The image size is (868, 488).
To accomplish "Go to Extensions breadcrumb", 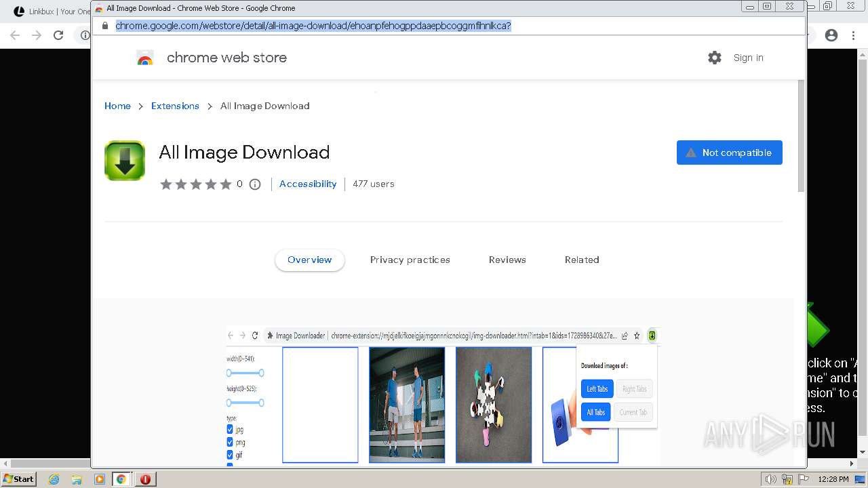I will coord(175,106).
